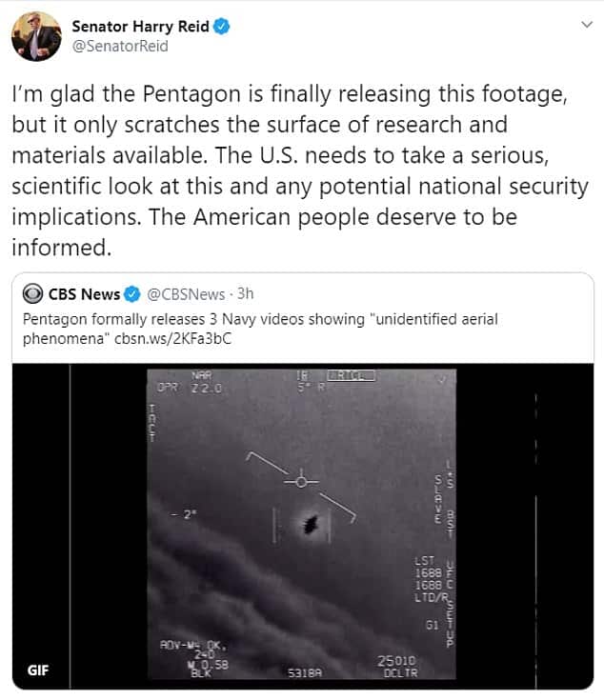Click the OPR 22.0 readout in footage
The height and width of the screenshot is (700, 604).
point(190,388)
